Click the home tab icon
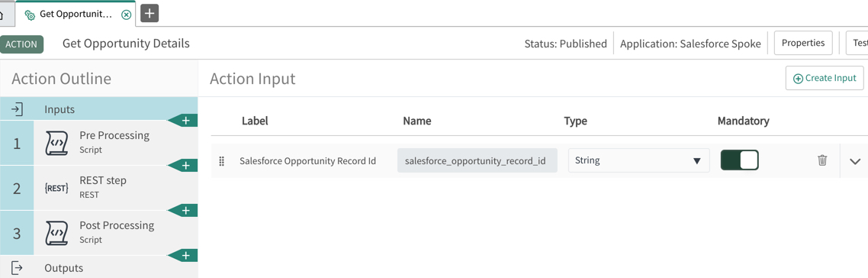 (x=2, y=15)
